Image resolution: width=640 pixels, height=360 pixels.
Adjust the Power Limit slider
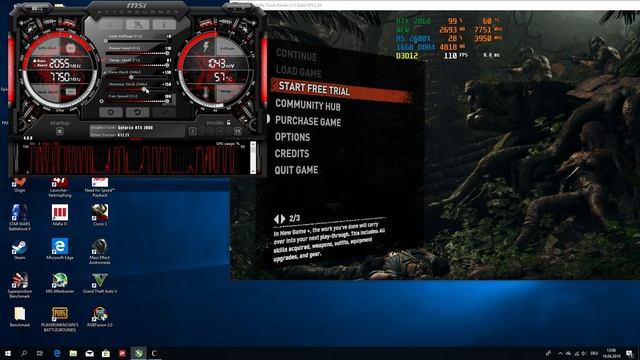point(138,53)
